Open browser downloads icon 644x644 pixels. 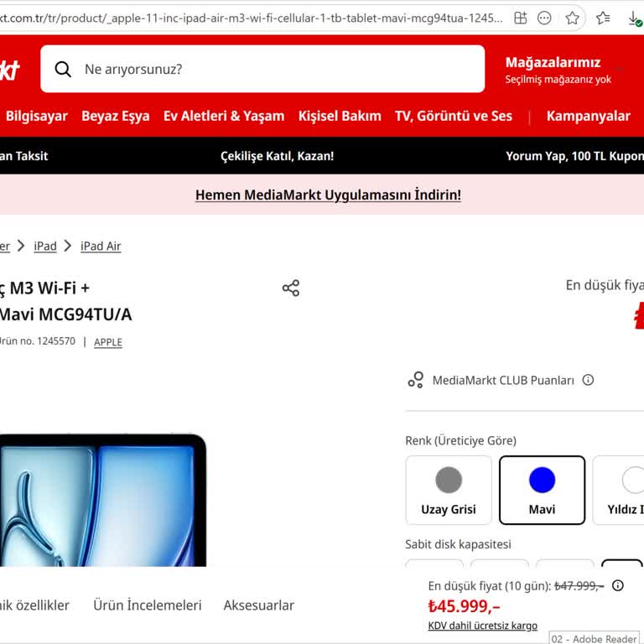(x=635, y=19)
